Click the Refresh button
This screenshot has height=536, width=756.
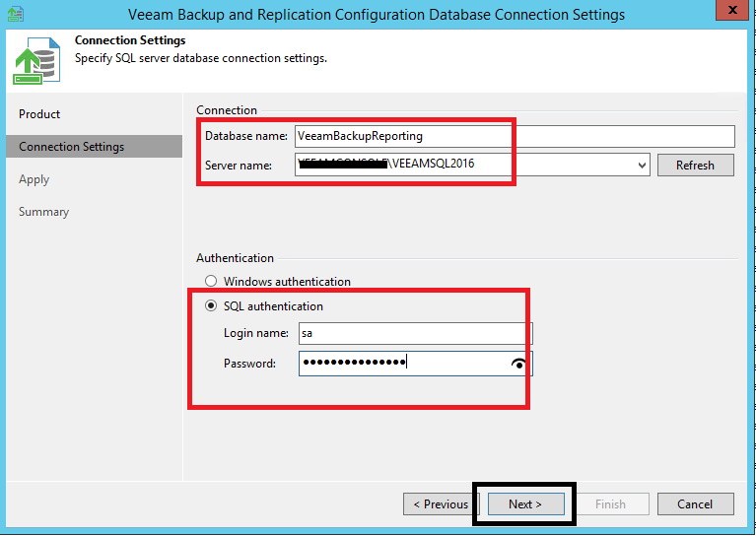point(695,166)
